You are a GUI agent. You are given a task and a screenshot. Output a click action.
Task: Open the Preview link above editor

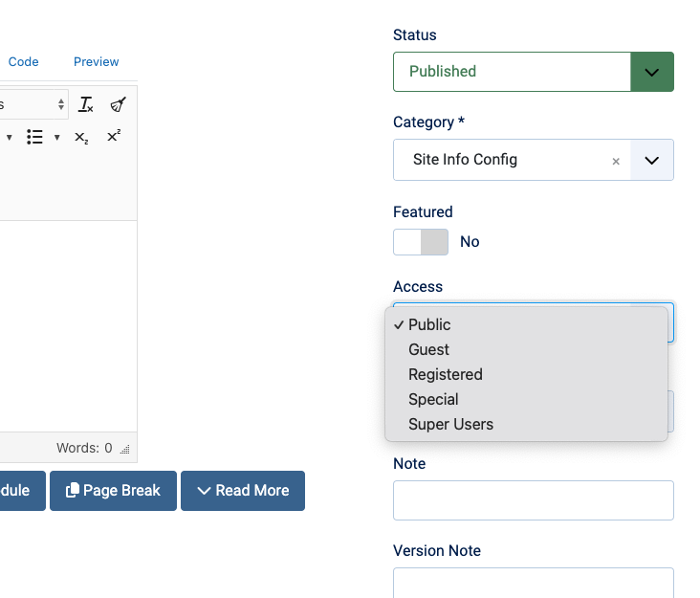tap(96, 62)
